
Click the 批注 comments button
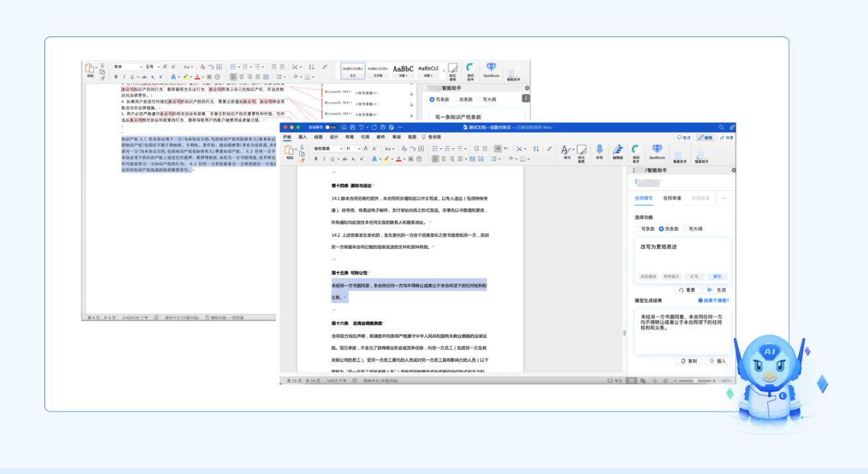point(684,137)
